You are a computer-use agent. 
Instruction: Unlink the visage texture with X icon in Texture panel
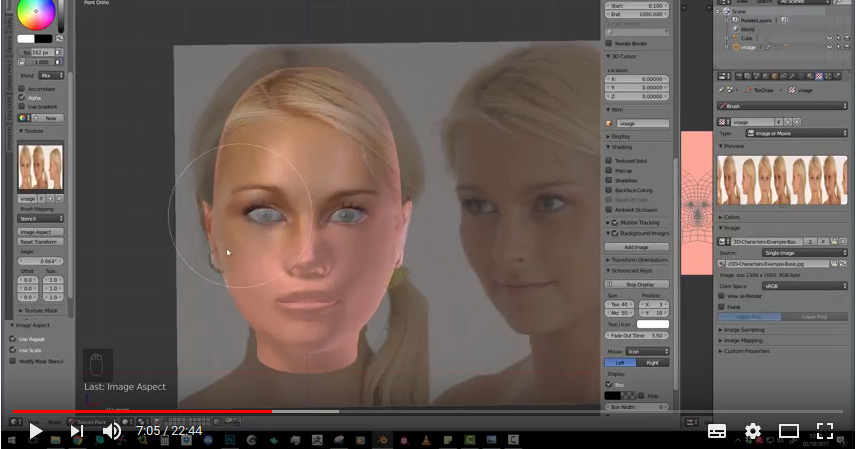(60, 198)
